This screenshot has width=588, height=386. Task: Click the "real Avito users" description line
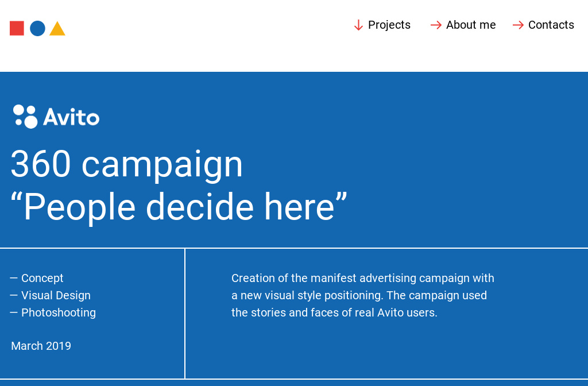point(334,312)
